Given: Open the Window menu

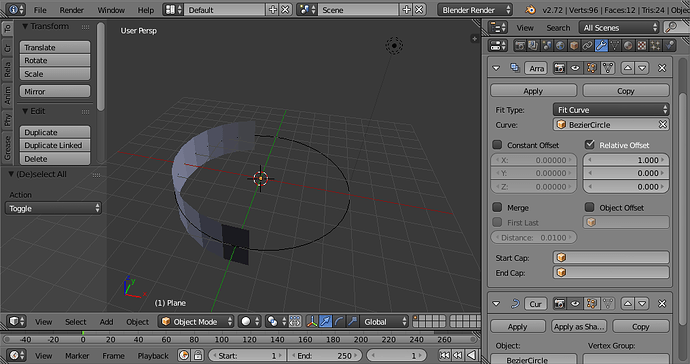Looking at the screenshot, I should 111,10.
